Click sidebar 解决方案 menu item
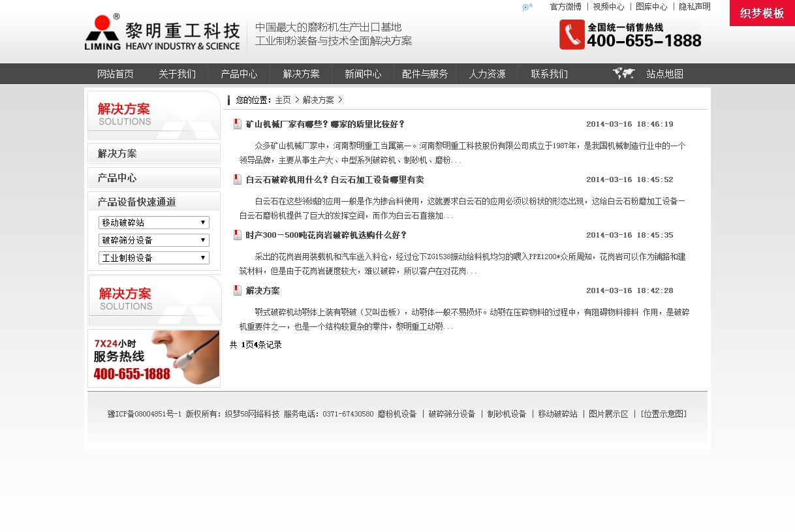Viewport: 795px width, 532px height. point(154,153)
